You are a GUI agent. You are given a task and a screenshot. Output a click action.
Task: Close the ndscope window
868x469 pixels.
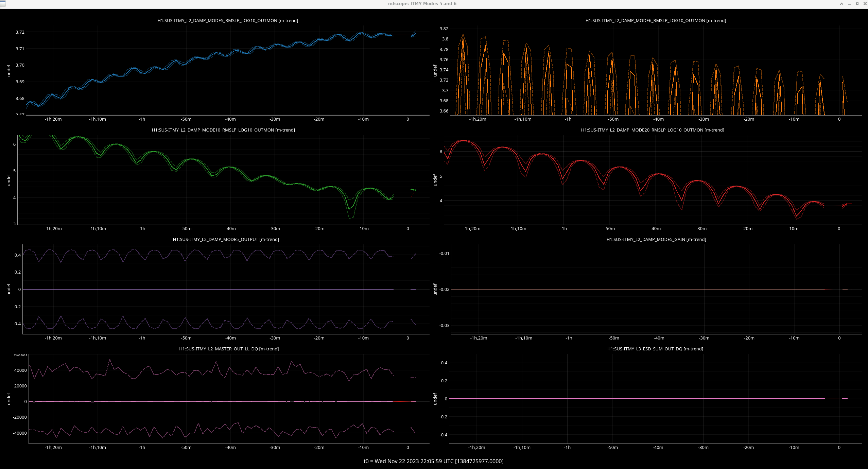tap(865, 4)
